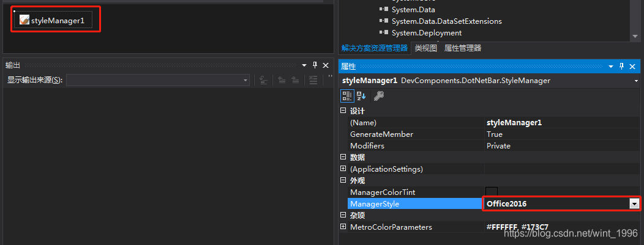Select the System.Data reference

(413, 9)
